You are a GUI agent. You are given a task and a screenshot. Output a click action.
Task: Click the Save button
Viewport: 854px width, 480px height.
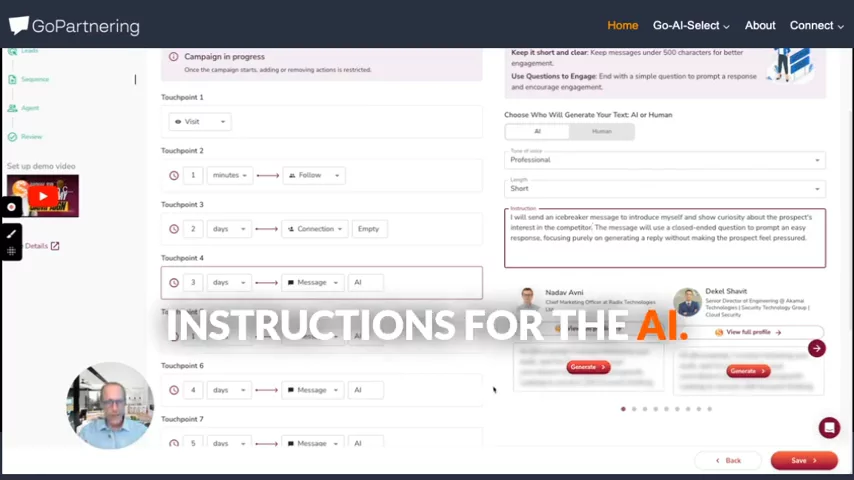[804, 460]
